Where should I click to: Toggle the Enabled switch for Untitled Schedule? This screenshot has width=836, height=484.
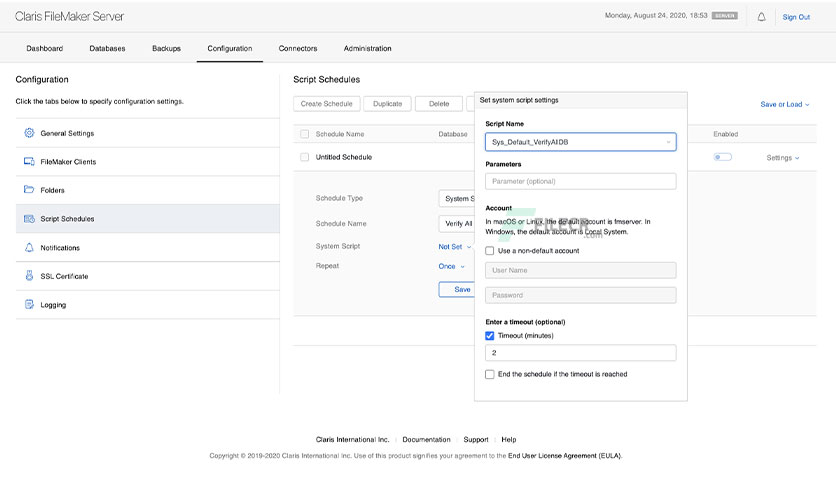[722, 157]
